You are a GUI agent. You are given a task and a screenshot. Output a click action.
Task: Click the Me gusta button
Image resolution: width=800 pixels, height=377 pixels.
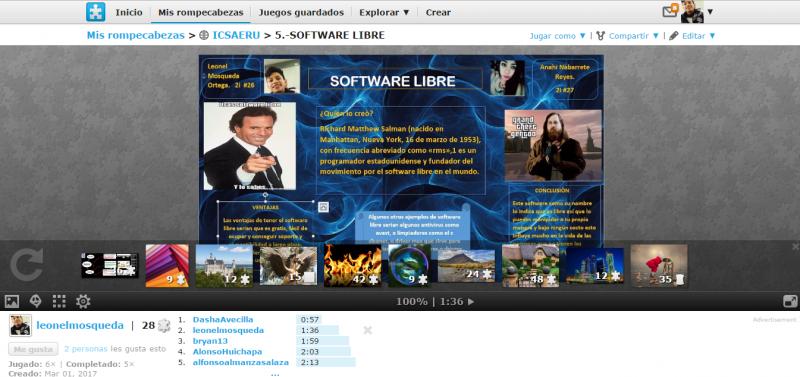[x=33, y=349]
